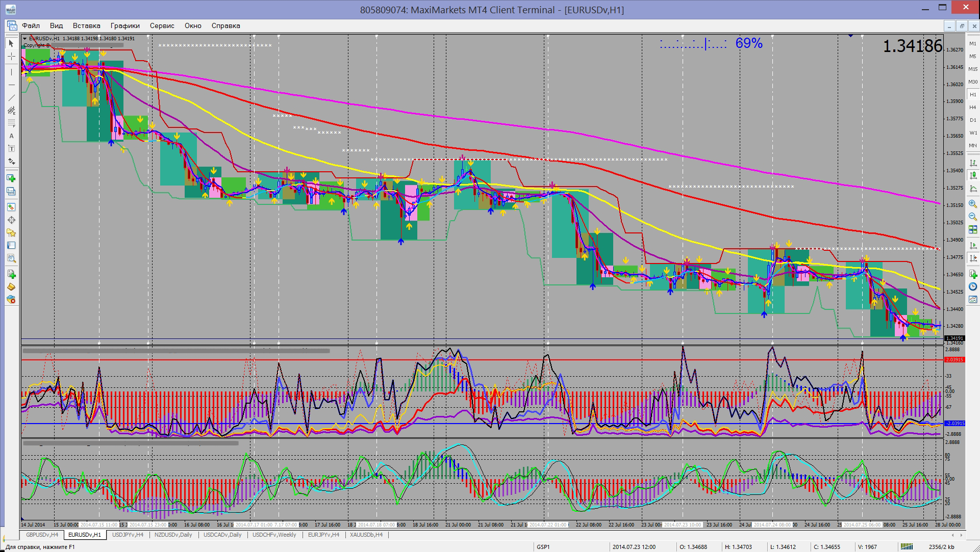
Task: Open the Navigator favorites panel
Action: [x=11, y=233]
